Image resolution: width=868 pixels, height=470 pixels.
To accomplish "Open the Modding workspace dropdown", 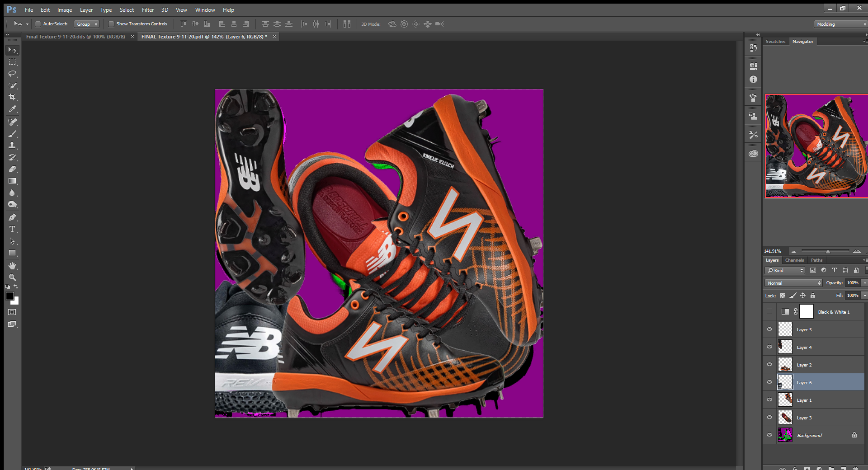I will coord(840,24).
